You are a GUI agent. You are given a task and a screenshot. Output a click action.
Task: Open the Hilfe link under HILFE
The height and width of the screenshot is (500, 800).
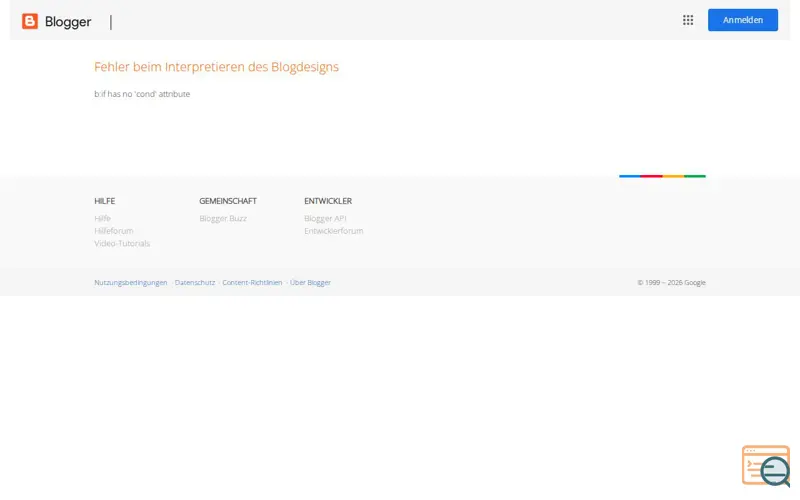tap(103, 218)
